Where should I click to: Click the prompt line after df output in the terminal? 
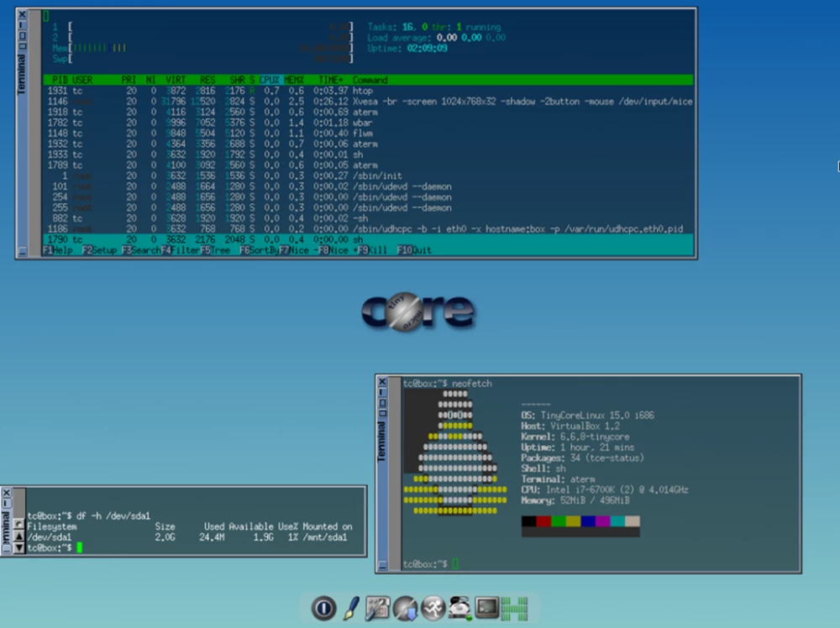(50, 547)
